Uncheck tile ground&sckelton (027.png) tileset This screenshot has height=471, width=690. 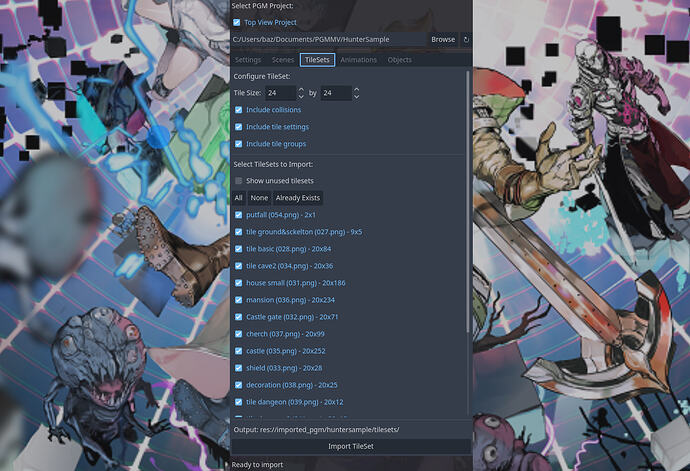click(x=239, y=232)
